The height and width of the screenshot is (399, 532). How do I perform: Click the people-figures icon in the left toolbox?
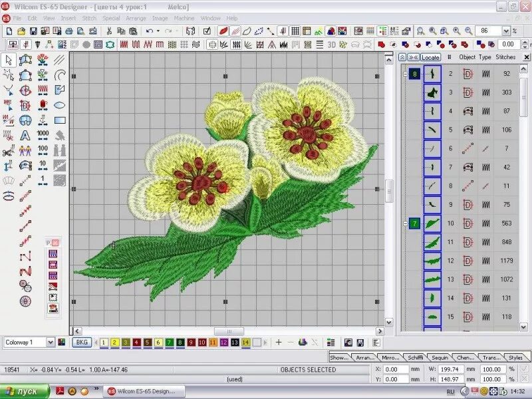[25, 150]
